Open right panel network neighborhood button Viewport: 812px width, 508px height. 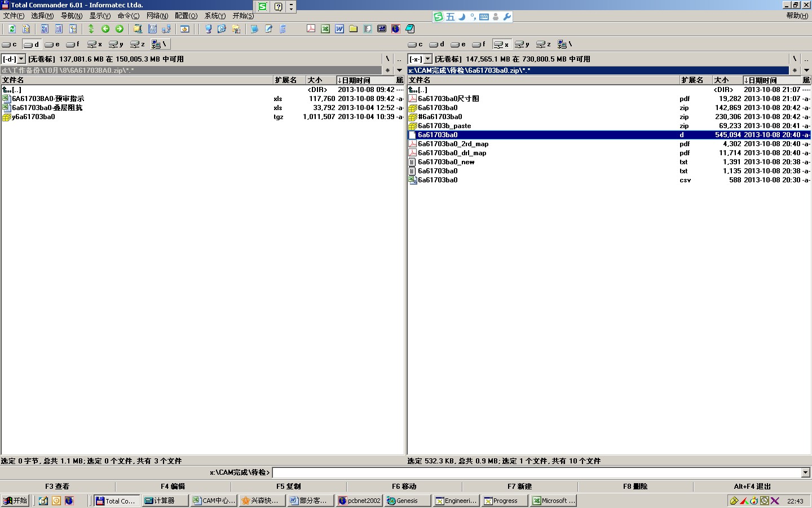pos(566,44)
